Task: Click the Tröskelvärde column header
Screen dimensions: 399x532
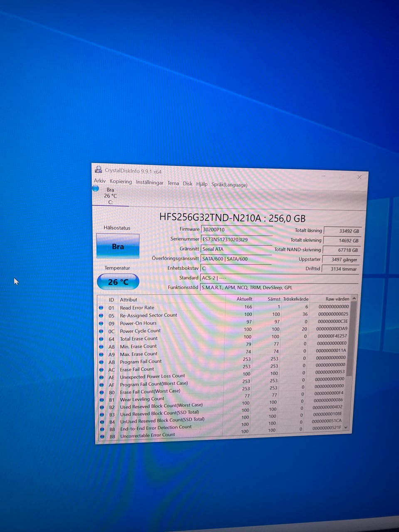Action: tap(296, 299)
